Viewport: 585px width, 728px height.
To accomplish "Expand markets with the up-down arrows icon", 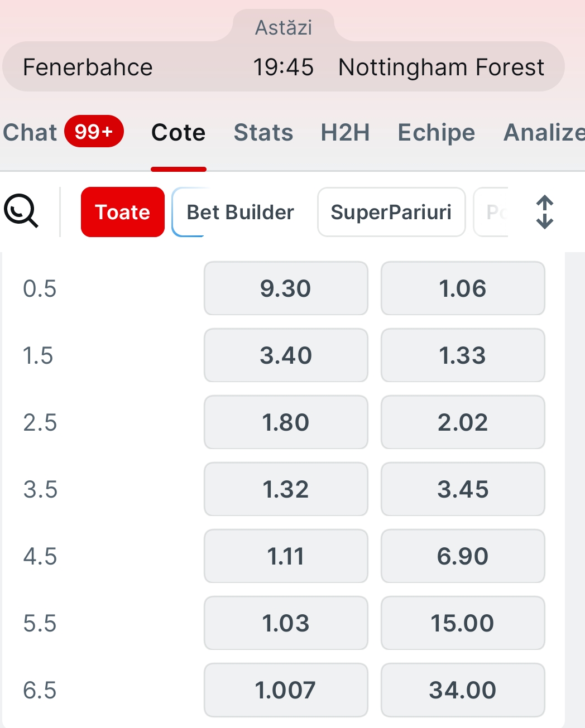I will [544, 212].
